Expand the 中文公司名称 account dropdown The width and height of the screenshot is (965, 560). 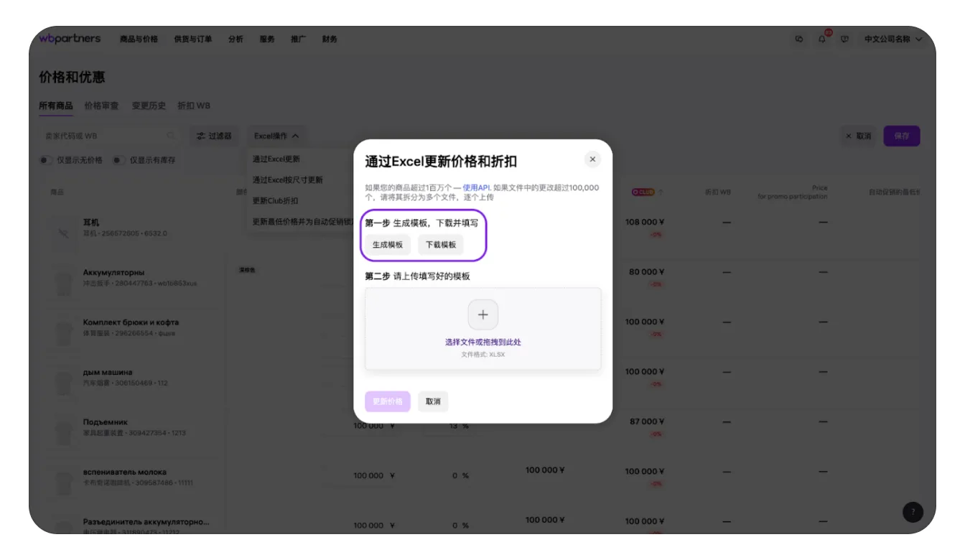pos(892,39)
